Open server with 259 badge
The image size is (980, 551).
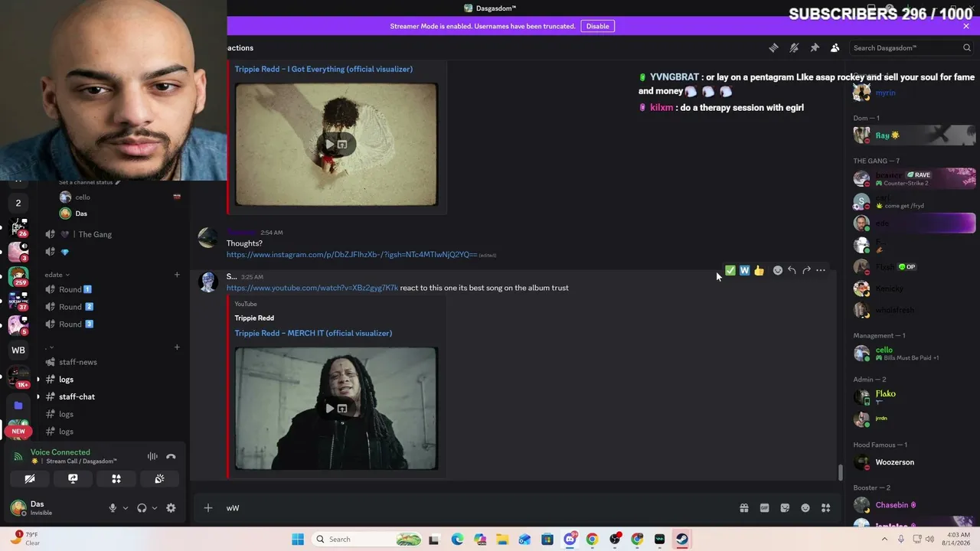18,275
